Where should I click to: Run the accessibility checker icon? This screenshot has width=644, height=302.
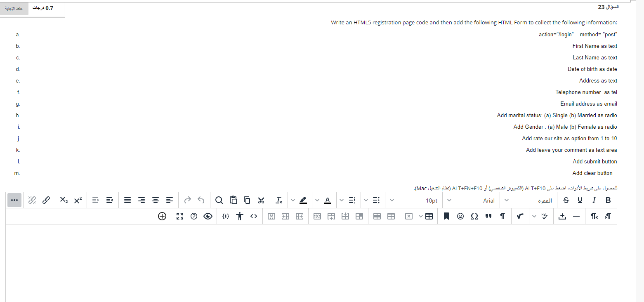239,216
